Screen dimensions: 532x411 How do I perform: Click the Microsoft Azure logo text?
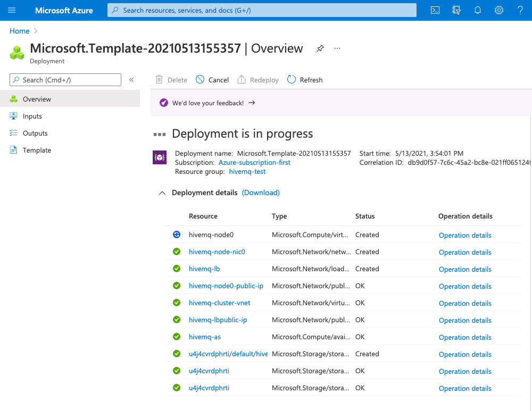64,11
